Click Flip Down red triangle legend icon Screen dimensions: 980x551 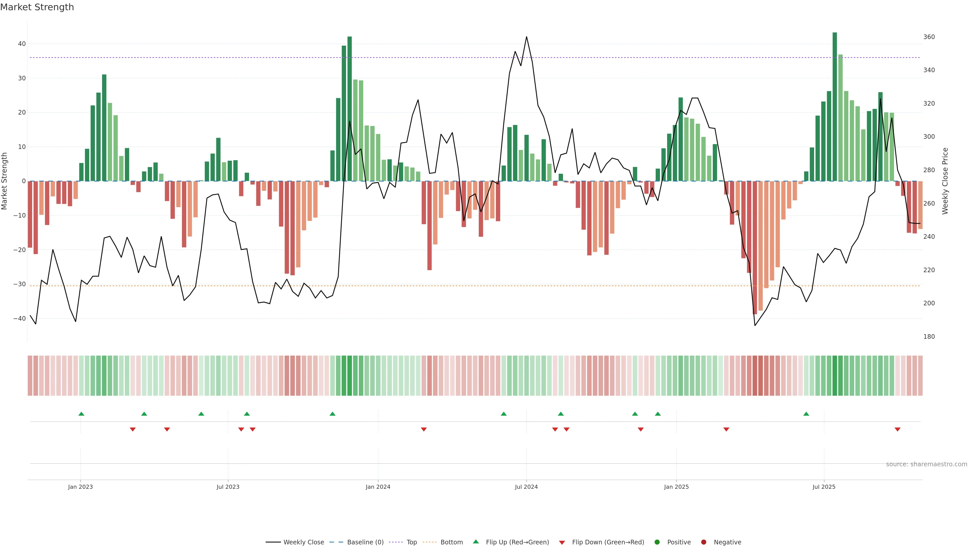(562, 543)
